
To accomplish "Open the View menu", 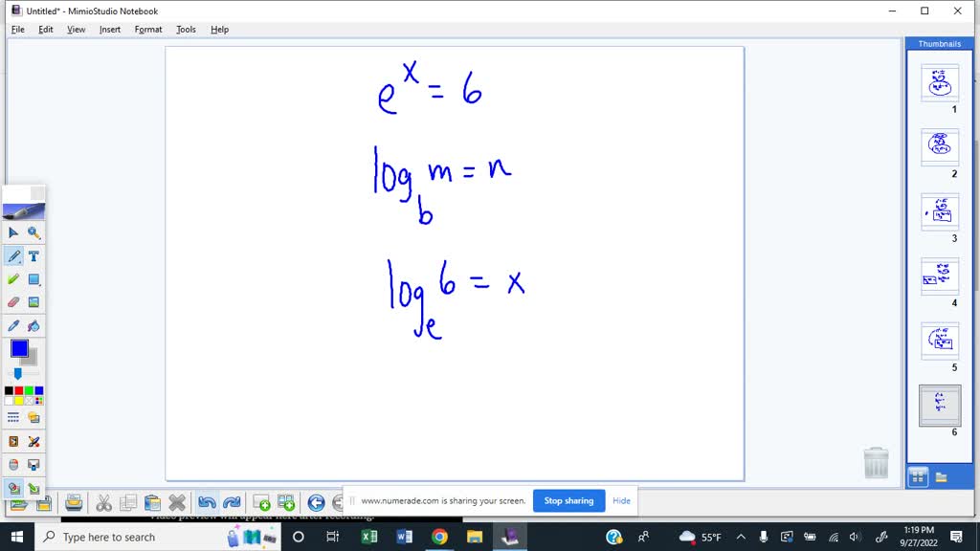I will click(76, 29).
